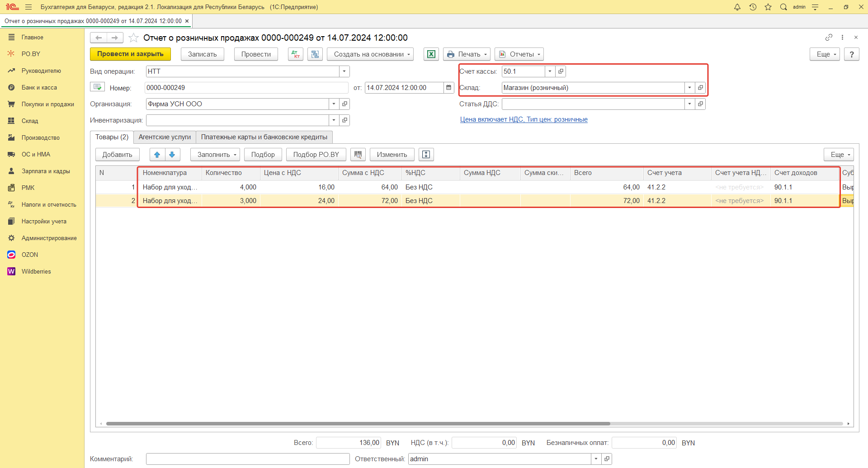Add document to favorites star

[x=133, y=38]
